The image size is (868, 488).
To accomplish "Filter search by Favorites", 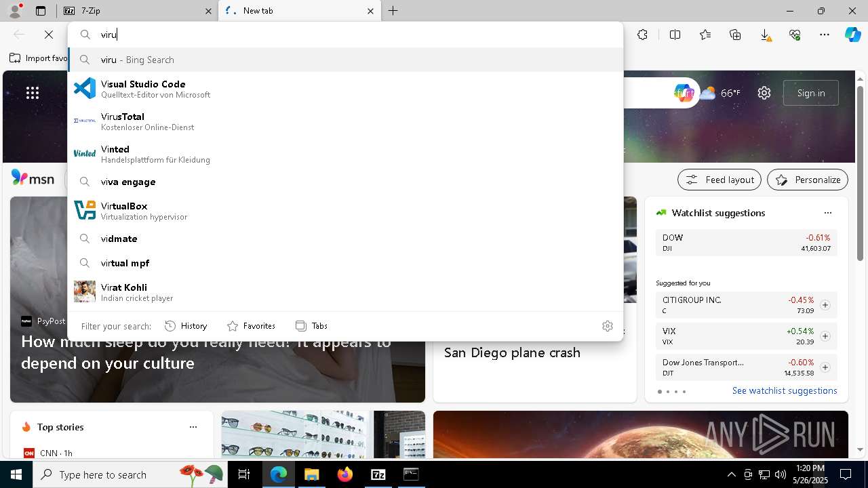I will click(x=251, y=326).
